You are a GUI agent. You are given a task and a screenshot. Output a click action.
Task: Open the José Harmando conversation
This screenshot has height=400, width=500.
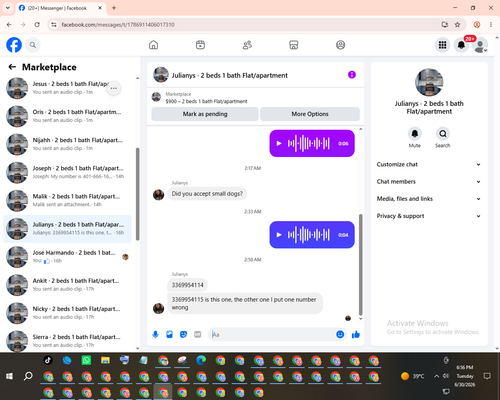pyautogui.click(x=67, y=257)
